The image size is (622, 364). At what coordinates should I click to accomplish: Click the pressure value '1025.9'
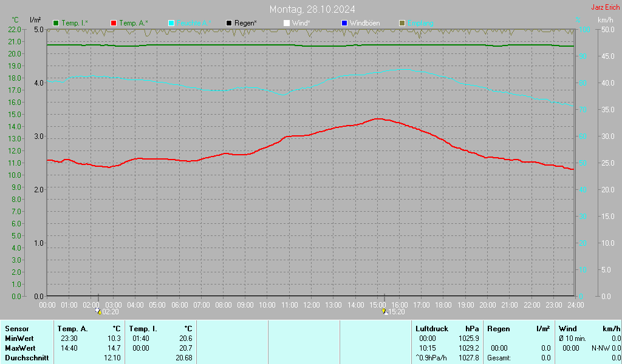(x=469, y=339)
